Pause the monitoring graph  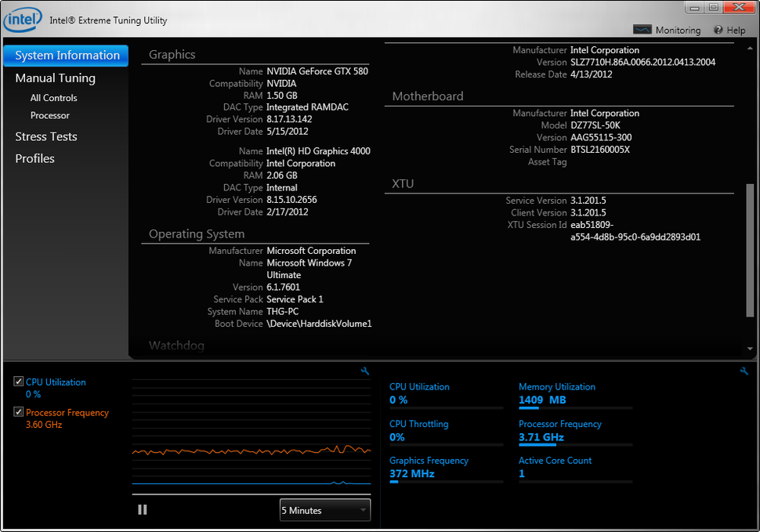click(142, 510)
